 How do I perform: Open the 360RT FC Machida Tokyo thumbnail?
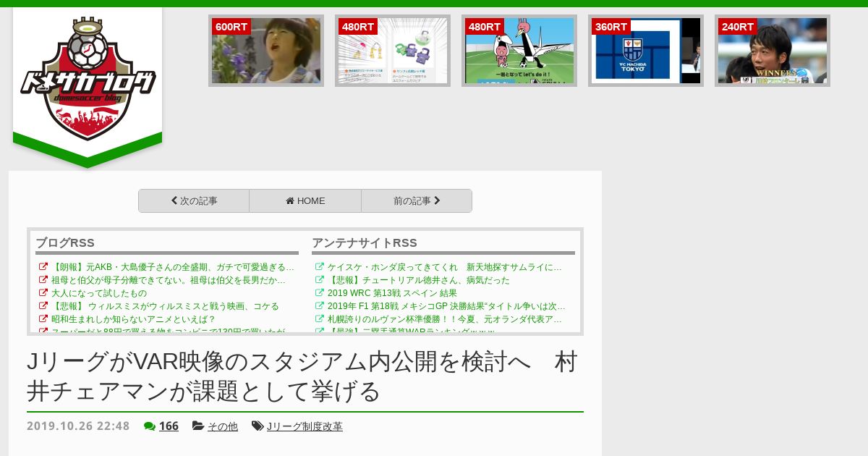click(x=646, y=51)
